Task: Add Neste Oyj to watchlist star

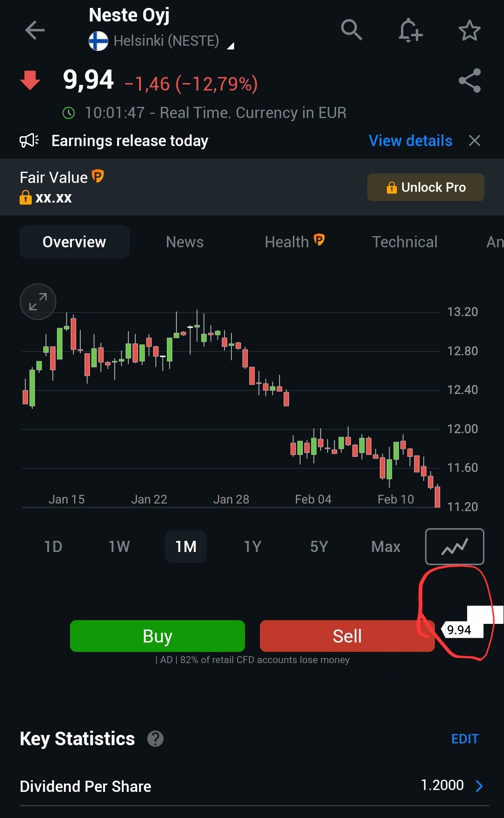Action: [x=469, y=31]
